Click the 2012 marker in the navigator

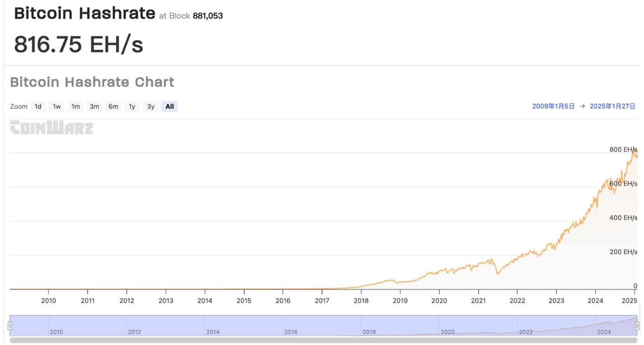tap(134, 332)
